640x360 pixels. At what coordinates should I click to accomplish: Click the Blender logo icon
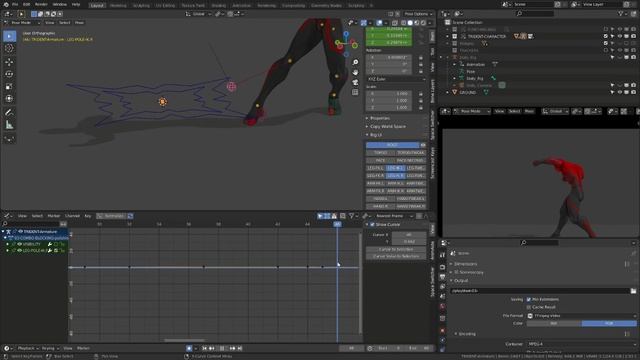tap(6, 4)
